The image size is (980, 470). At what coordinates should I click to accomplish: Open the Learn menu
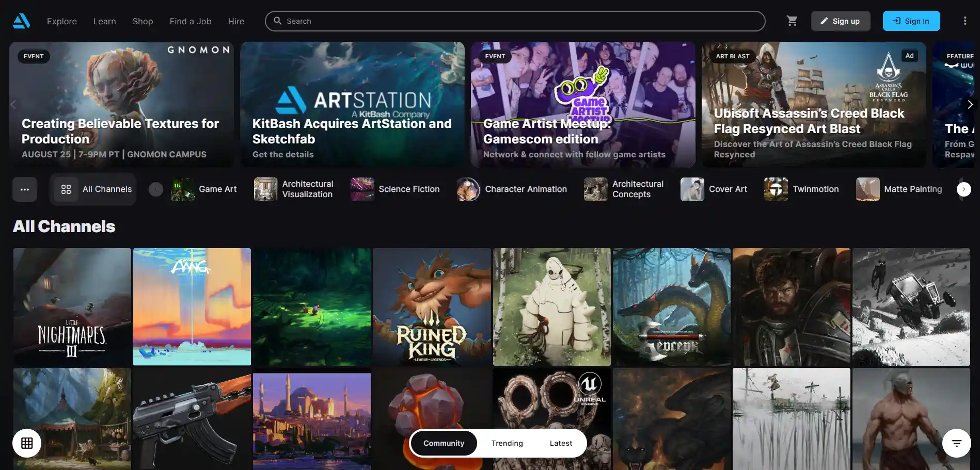pyautogui.click(x=105, y=21)
